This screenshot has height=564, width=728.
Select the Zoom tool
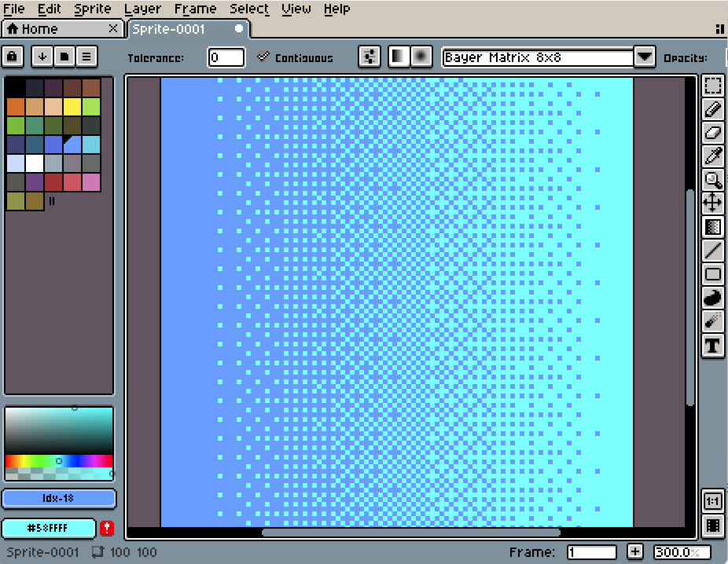coord(712,179)
